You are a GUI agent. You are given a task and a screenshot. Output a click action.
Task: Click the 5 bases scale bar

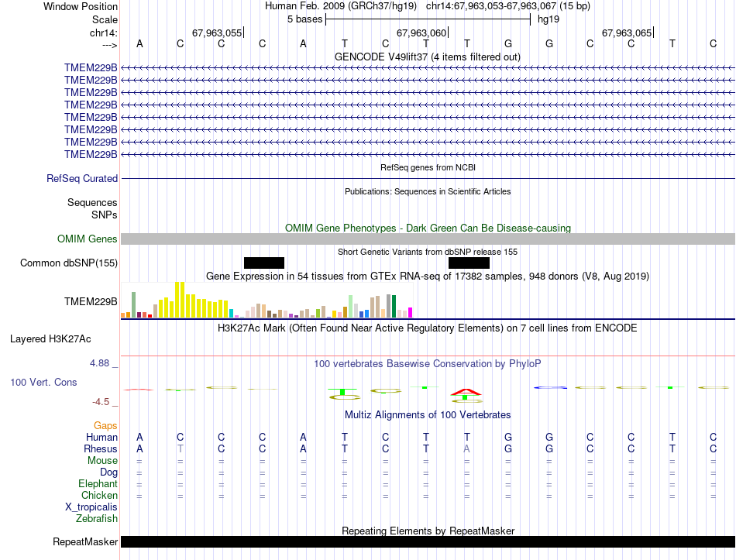coord(428,19)
